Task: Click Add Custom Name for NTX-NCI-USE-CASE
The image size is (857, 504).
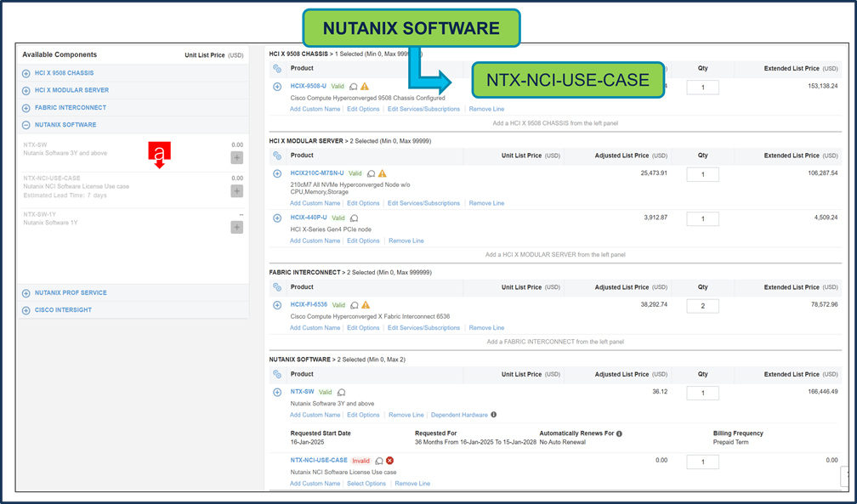Action: [315, 484]
